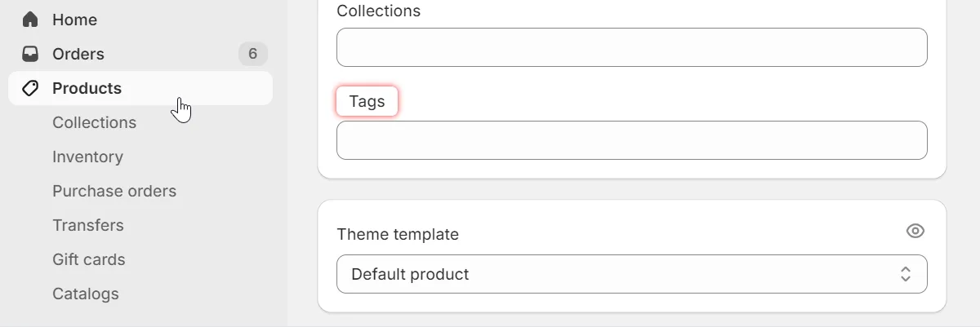Click the Home house icon
The image size is (980, 327).
pos(30,20)
